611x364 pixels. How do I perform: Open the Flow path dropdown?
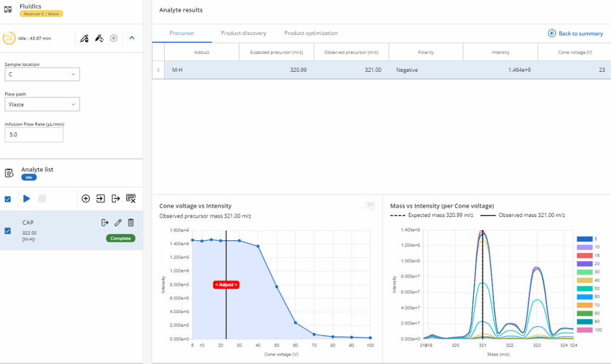click(x=42, y=105)
